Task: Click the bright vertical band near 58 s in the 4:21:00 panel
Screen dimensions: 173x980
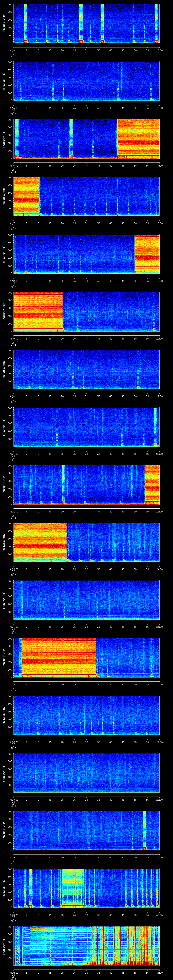Action: click(x=155, y=427)
